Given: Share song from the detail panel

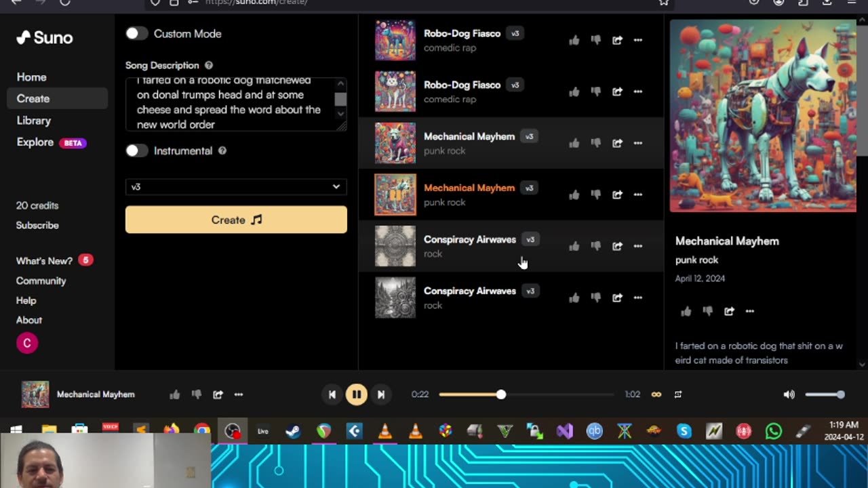Looking at the screenshot, I should pyautogui.click(x=729, y=311).
